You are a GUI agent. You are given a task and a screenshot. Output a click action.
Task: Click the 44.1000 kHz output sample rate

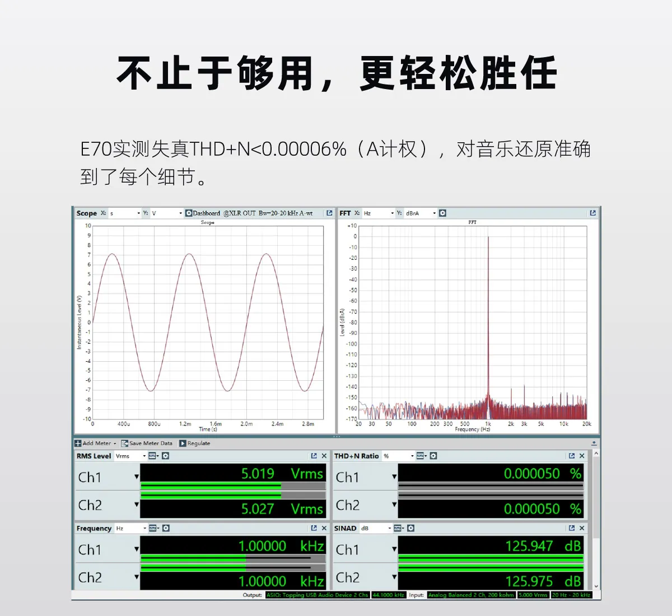pos(388,595)
